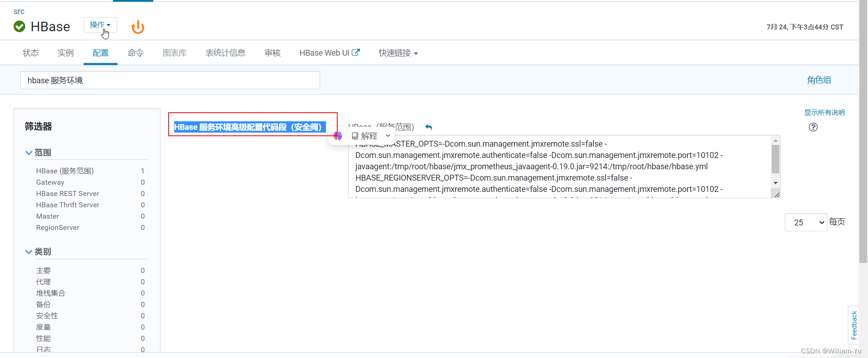Open the Feedback side tab
Viewport: 868px width, 358px height.
(x=854, y=325)
